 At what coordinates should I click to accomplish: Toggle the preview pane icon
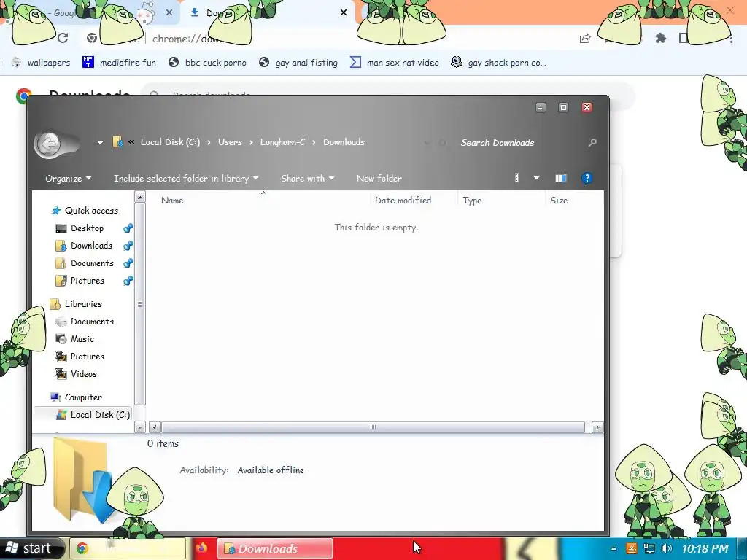[x=561, y=178]
